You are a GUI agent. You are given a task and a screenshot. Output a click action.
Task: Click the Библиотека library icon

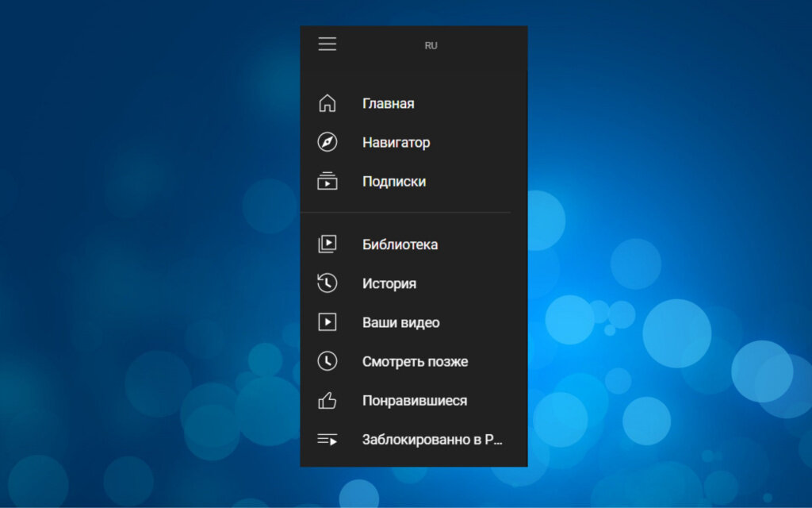327,244
